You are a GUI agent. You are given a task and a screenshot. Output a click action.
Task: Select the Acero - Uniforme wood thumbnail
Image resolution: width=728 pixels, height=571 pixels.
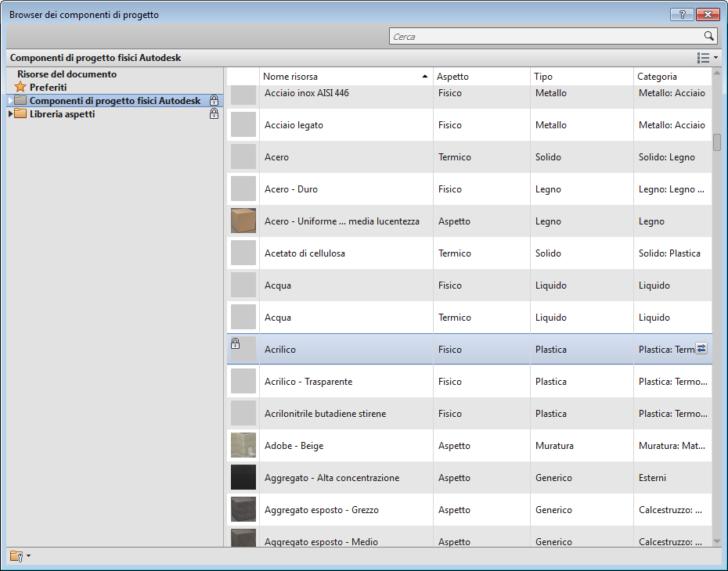click(243, 221)
